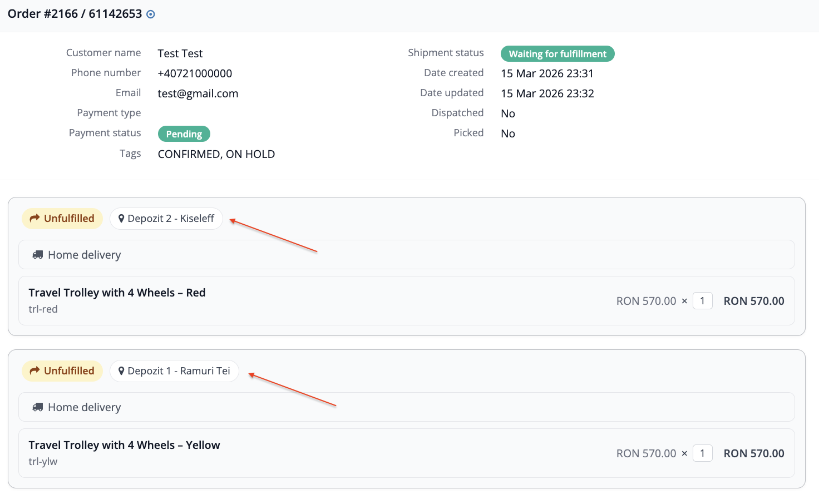This screenshot has height=504, width=819.
Task: Click the circle icon beside order number
Action: tap(150, 14)
